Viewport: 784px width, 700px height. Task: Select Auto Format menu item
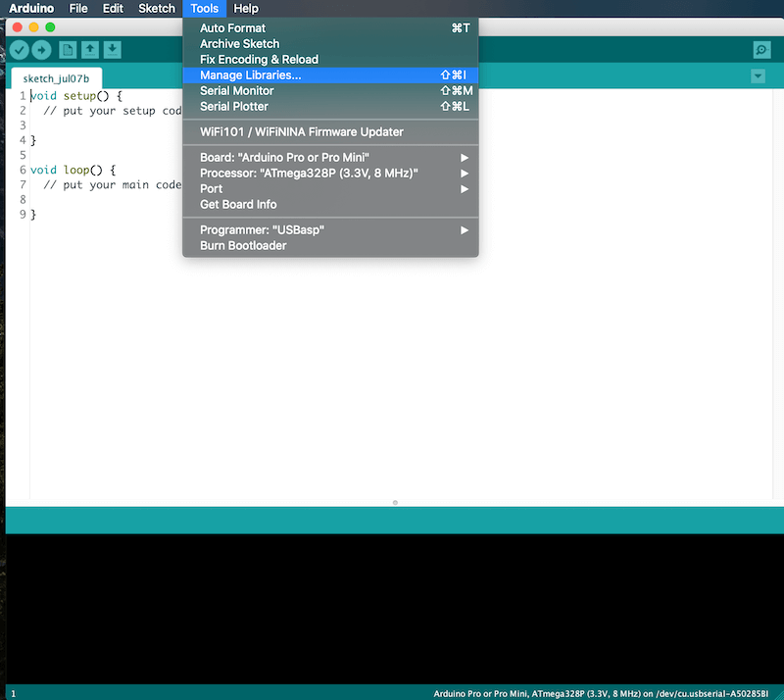tap(330, 28)
